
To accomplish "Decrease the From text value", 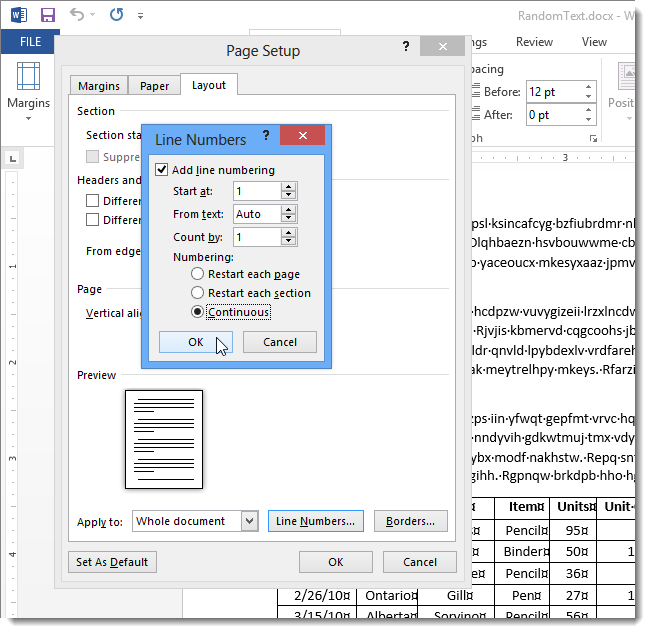I will tap(289, 218).
